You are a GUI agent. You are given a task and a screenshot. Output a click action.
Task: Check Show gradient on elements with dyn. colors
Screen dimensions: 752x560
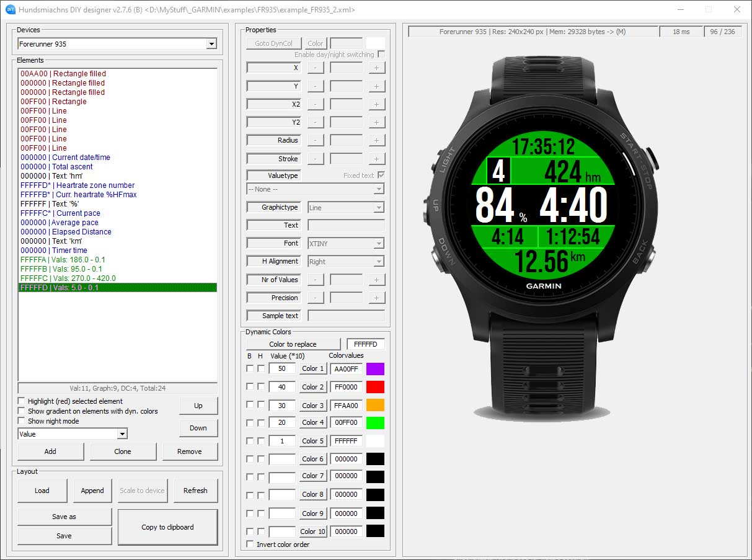point(20,411)
